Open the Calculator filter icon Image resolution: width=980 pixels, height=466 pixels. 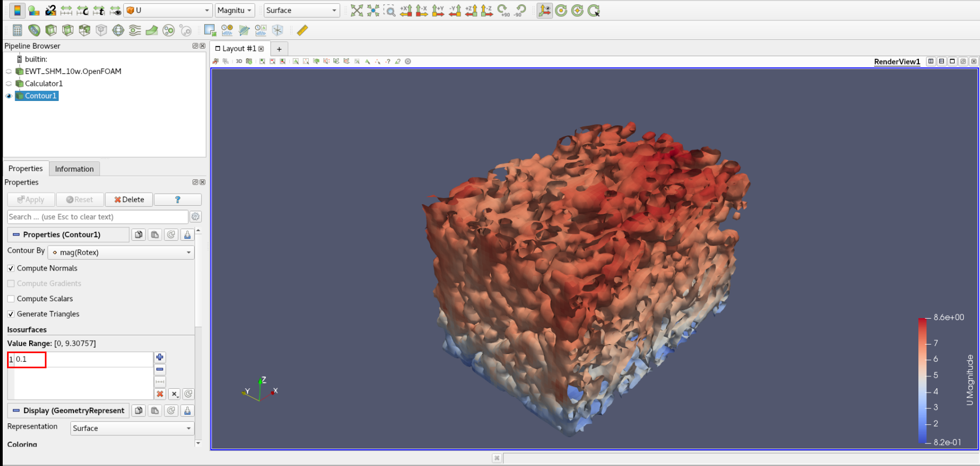pyautogui.click(x=17, y=30)
